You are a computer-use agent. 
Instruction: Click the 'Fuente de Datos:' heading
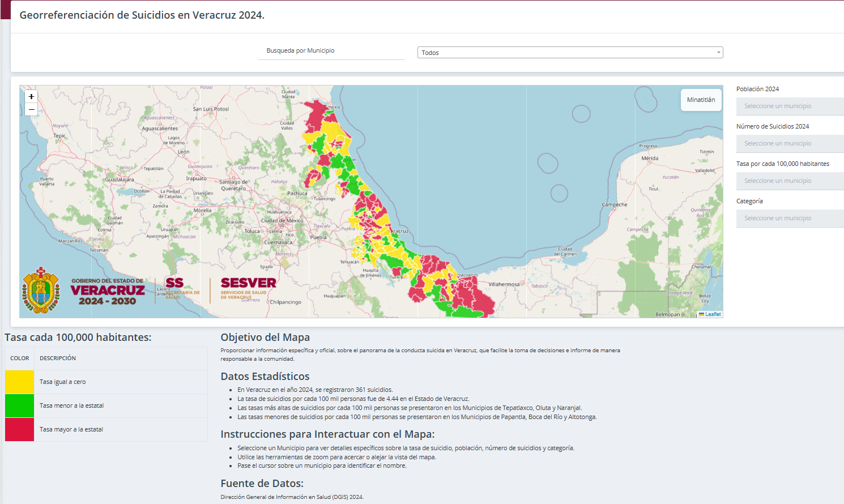coord(262,484)
